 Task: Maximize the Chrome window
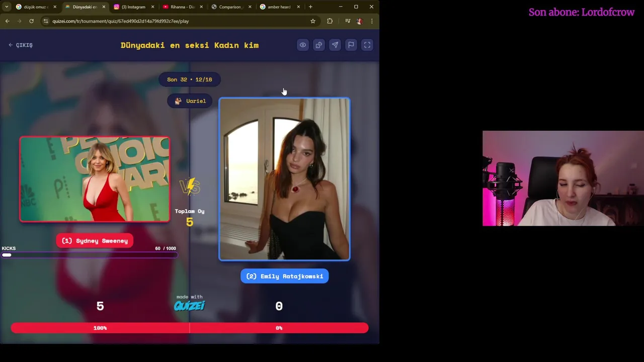click(x=356, y=7)
